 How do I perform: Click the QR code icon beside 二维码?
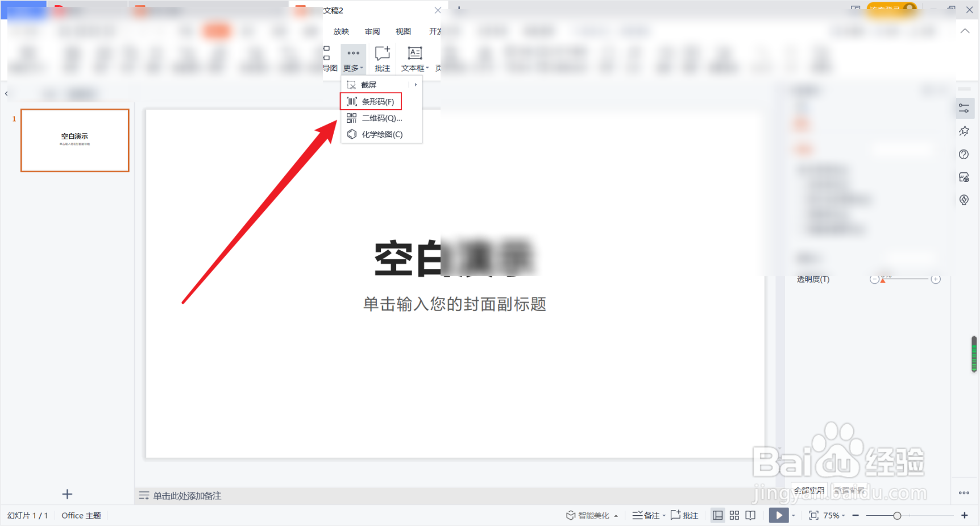[352, 118]
